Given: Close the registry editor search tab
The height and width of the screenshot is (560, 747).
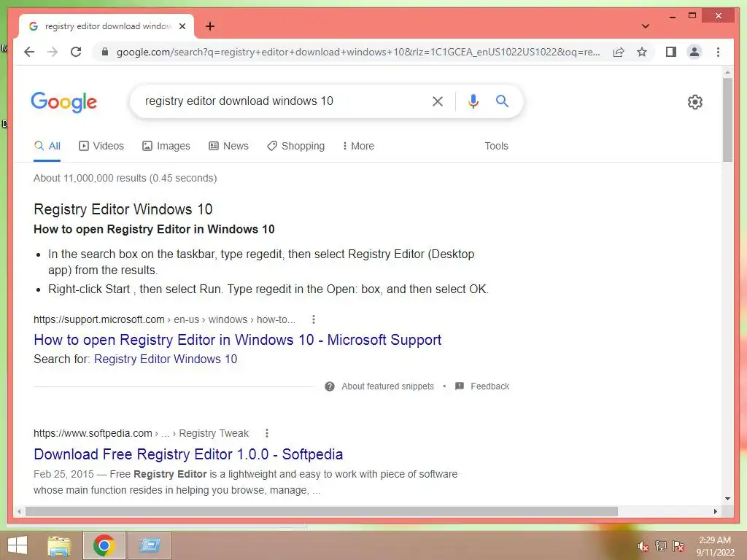Looking at the screenshot, I should pos(182,26).
